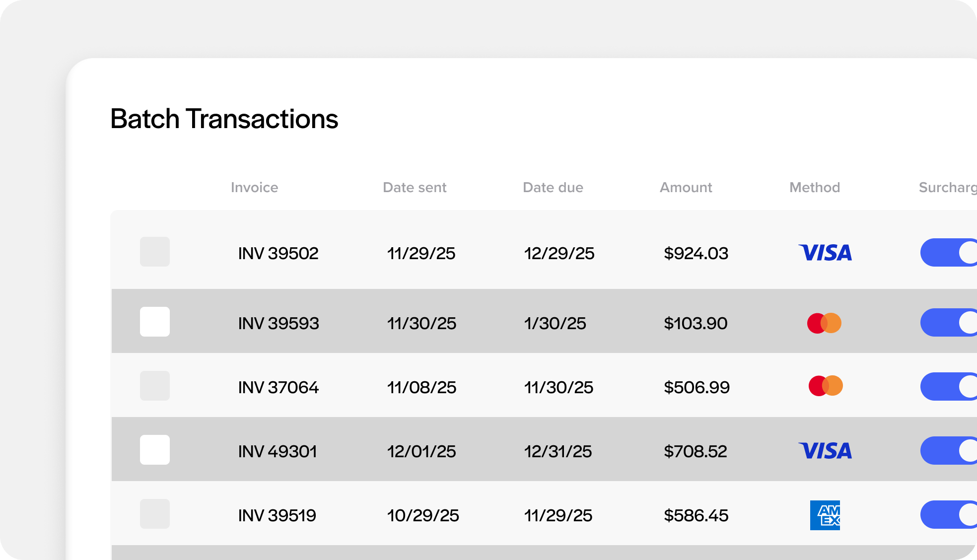Toggle the surcharge switch for INV 37064

[x=948, y=386]
